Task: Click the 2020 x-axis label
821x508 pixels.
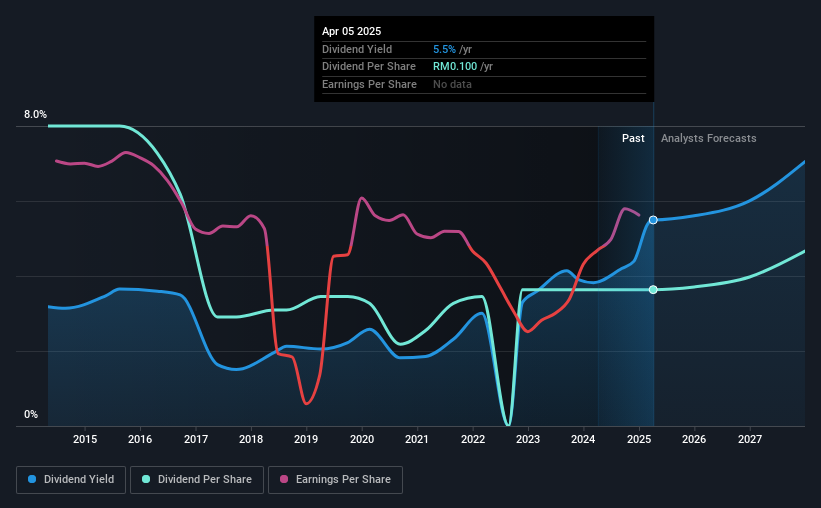Action: pyautogui.click(x=362, y=439)
